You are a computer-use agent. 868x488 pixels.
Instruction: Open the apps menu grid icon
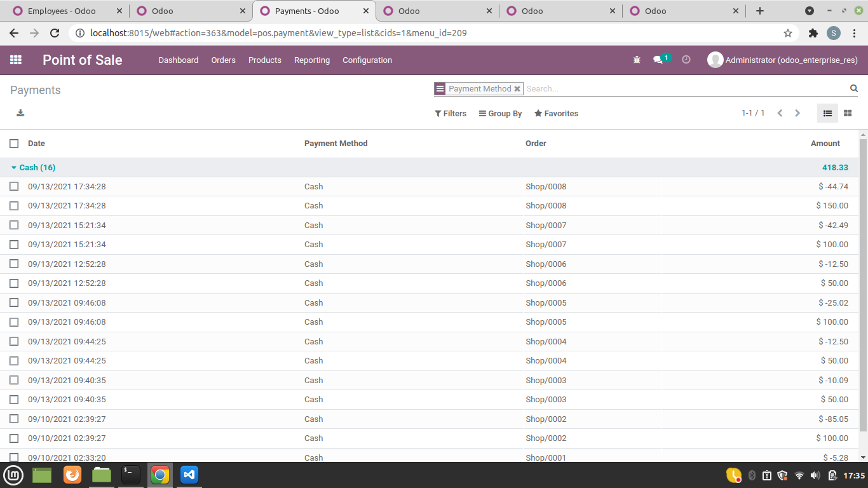pyautogui.click(x=16, y=60)
